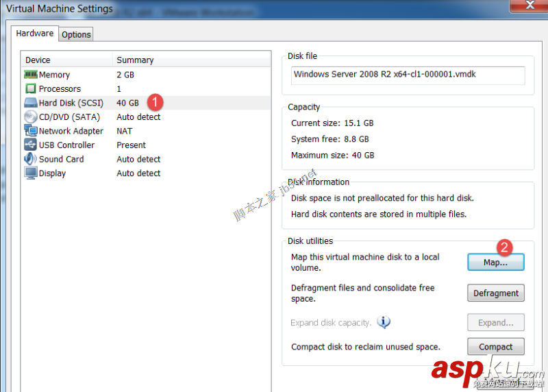Select the Hard Disk (SCSI) row label
This screenshot has height=392, width=548.
(x=71, y=103)
